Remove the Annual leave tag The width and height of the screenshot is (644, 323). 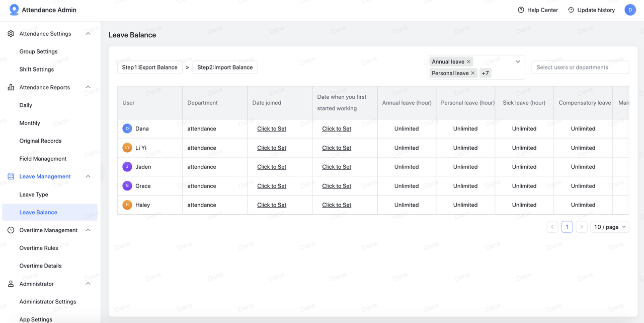[468, 62]
